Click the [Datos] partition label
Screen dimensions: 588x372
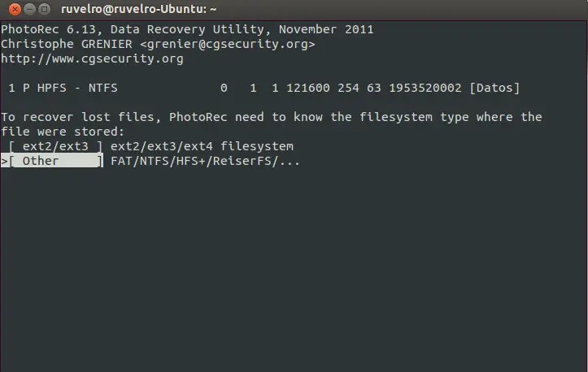click(x=494, y=88)
